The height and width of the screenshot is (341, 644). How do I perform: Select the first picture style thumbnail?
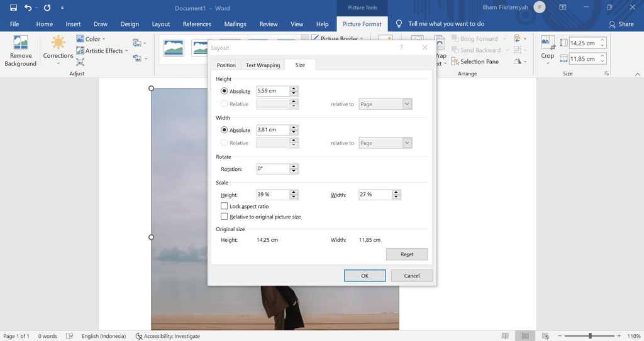point(174,48)
